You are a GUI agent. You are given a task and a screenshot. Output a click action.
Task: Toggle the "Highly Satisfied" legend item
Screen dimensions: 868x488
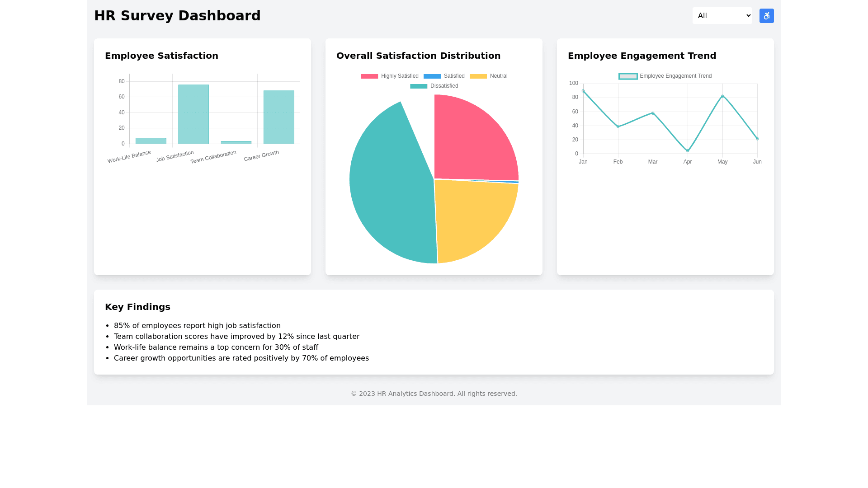tap(399, 76)
